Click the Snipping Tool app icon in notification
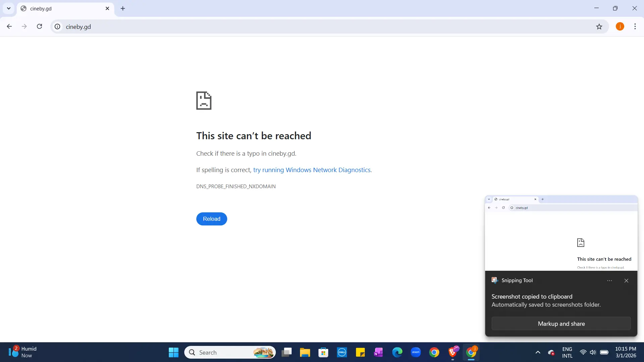Viewport: 644px width, 362px height. click(495, 280)
